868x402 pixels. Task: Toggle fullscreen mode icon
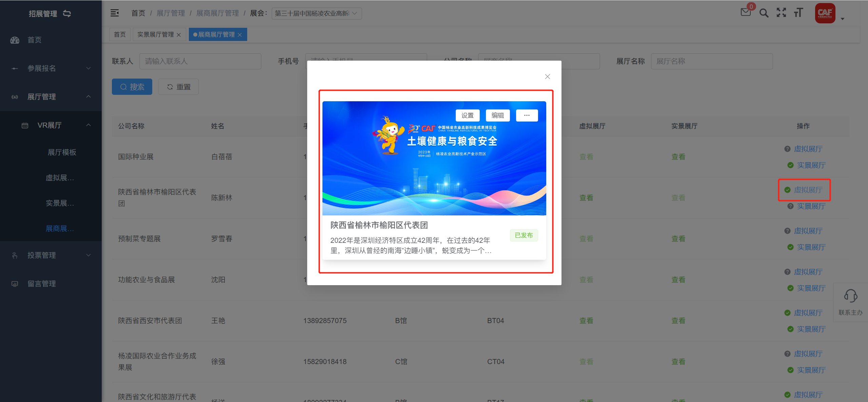(781, 13)
